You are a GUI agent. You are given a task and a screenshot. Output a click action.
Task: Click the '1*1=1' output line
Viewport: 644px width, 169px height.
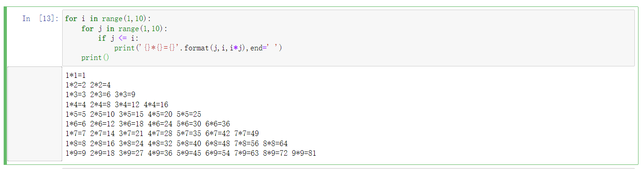pyautogui.click(x=76, y=75)
